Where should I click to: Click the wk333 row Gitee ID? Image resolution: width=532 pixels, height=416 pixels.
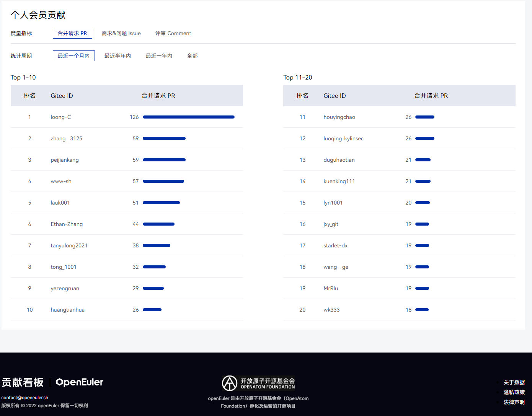pos(331,310)
